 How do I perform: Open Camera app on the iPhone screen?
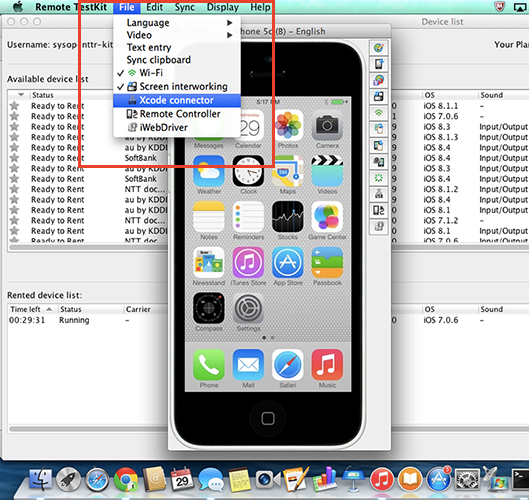tap(327, 126)
